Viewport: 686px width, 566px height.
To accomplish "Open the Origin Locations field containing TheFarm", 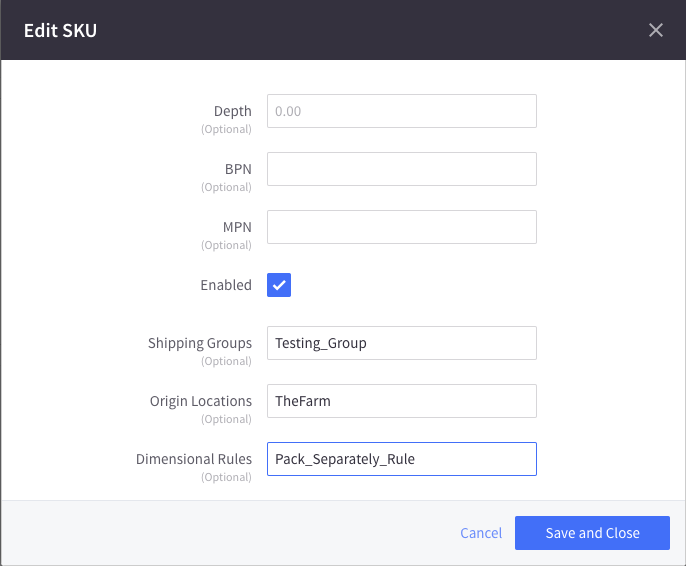I will pyautogui.click(x=401, y=401).
